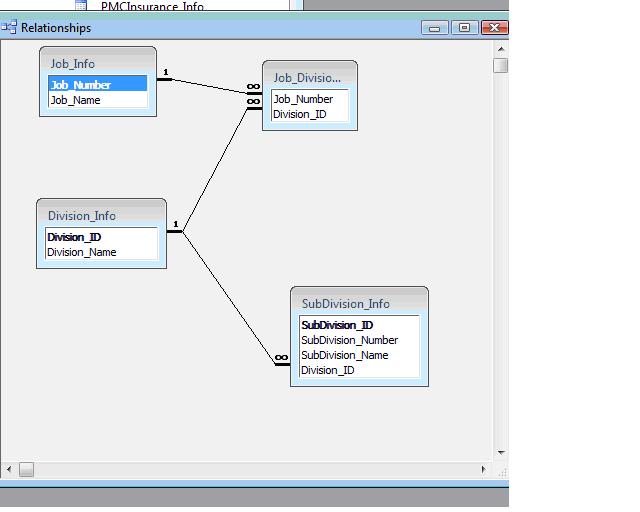Select the PMCInsurance_Info table entry
Screen dimensions: 640x512
[152, 6]
